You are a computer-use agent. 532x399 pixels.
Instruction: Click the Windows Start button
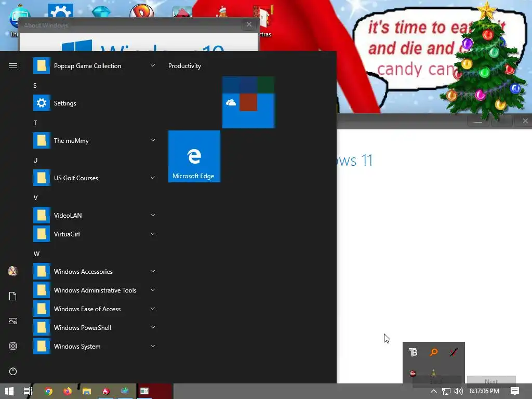(9, 391)
